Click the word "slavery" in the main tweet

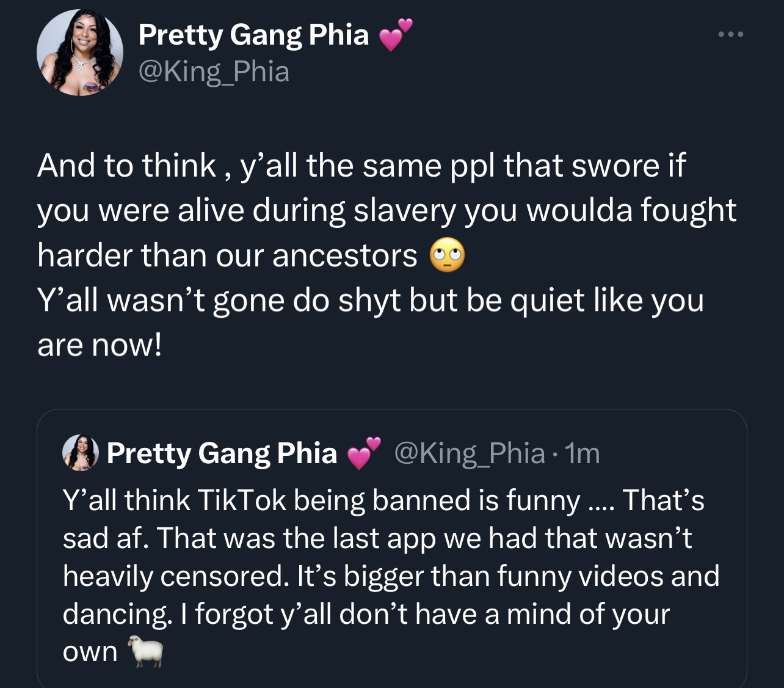click(x=405, y=210)
